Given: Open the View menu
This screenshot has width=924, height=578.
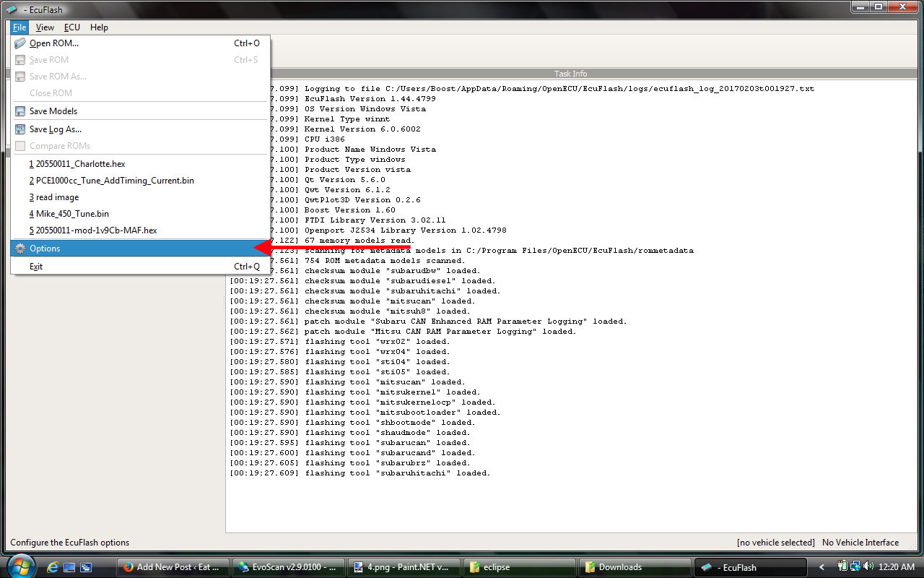Looking at the screenshot, I should 45,27.
